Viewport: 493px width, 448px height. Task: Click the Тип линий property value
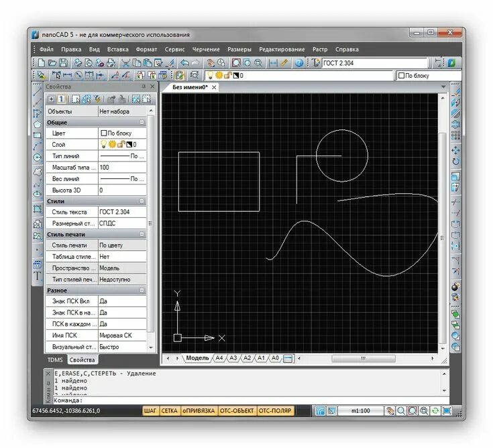[x=123, y=156]
